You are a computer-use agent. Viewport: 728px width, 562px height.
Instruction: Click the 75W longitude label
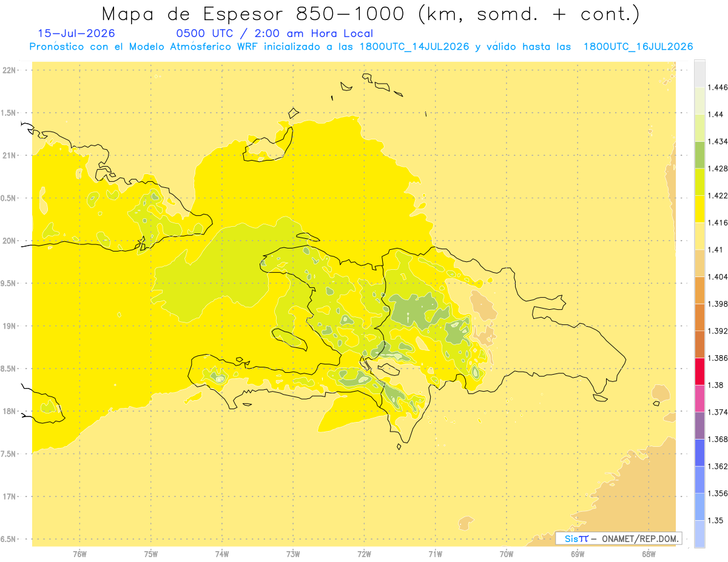pyautogui.click(x=151, y=554)
